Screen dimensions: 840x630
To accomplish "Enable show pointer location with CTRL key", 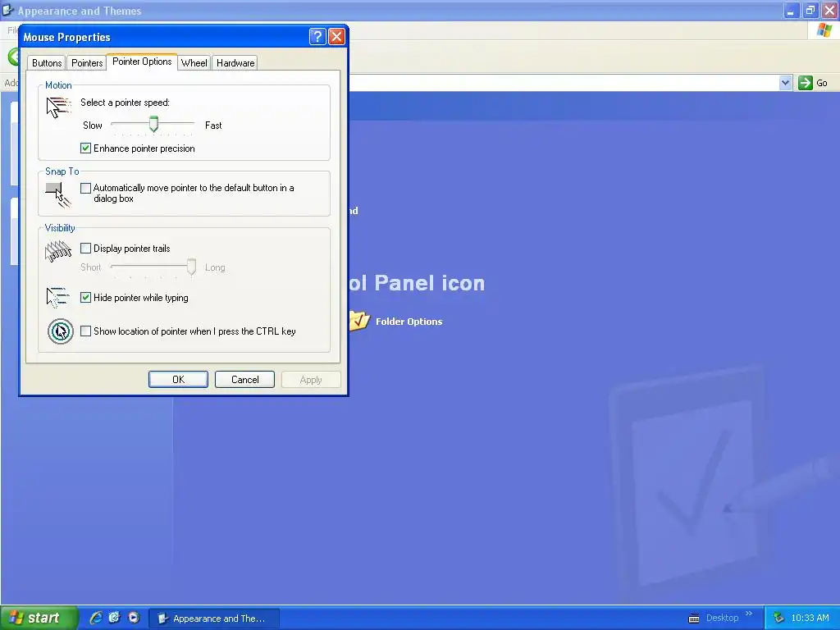I will point(85,331).
